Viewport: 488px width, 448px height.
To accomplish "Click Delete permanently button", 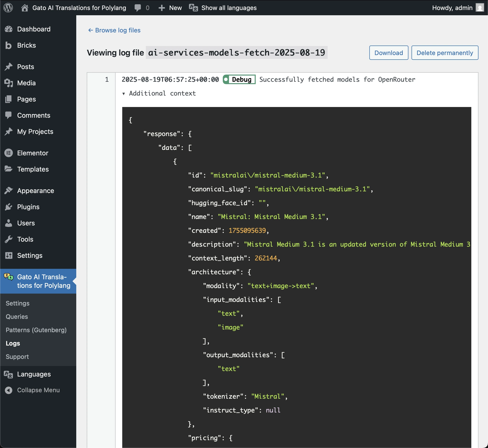I will click(444, 53).
